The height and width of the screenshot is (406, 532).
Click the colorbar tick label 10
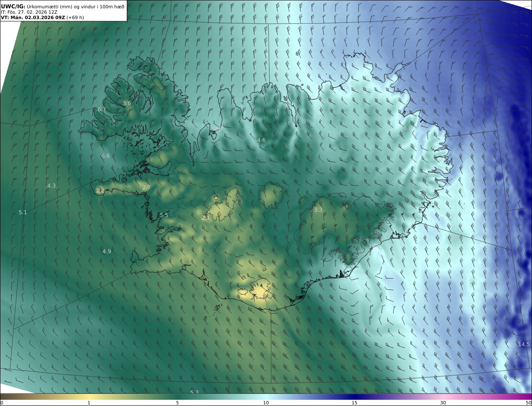pyautogui.click(x=266, y=403)
